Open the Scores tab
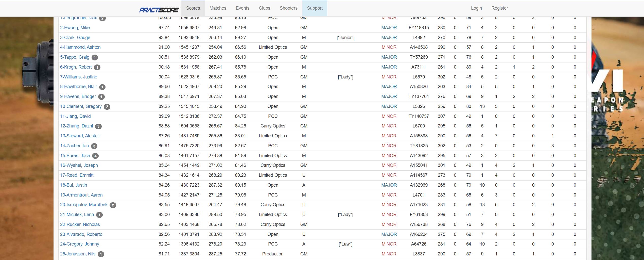This screenshot has width=644, height=260. 193,8
